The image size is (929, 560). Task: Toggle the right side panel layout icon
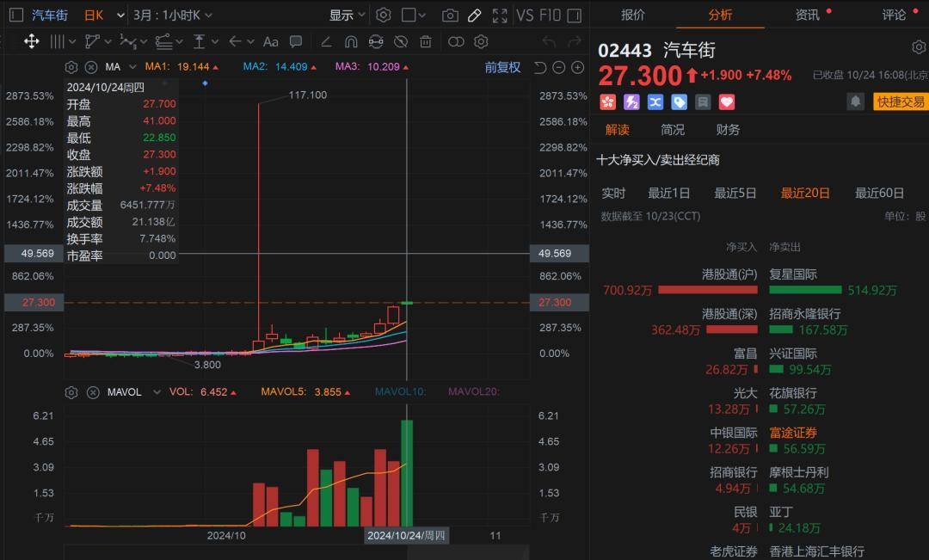point(575,15)
